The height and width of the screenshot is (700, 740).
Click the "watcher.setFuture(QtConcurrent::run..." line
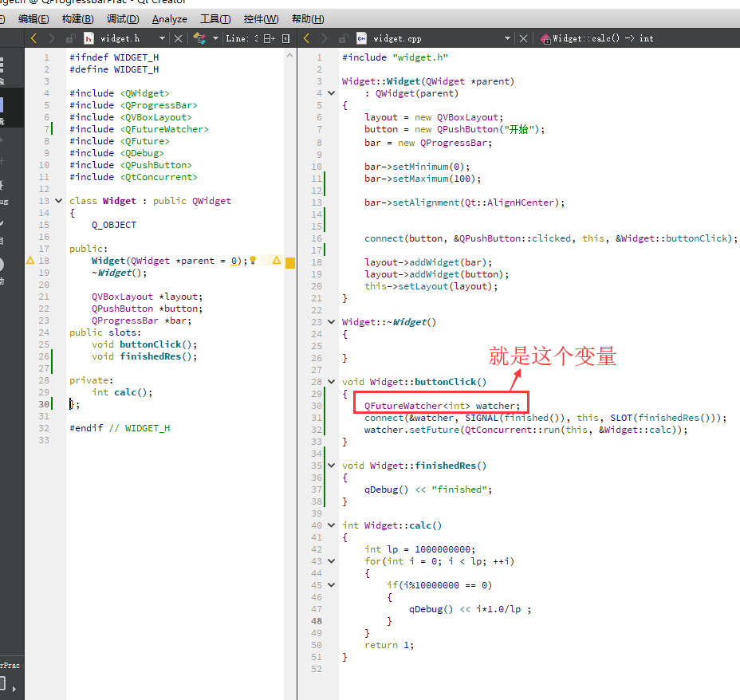click(525, 430)
